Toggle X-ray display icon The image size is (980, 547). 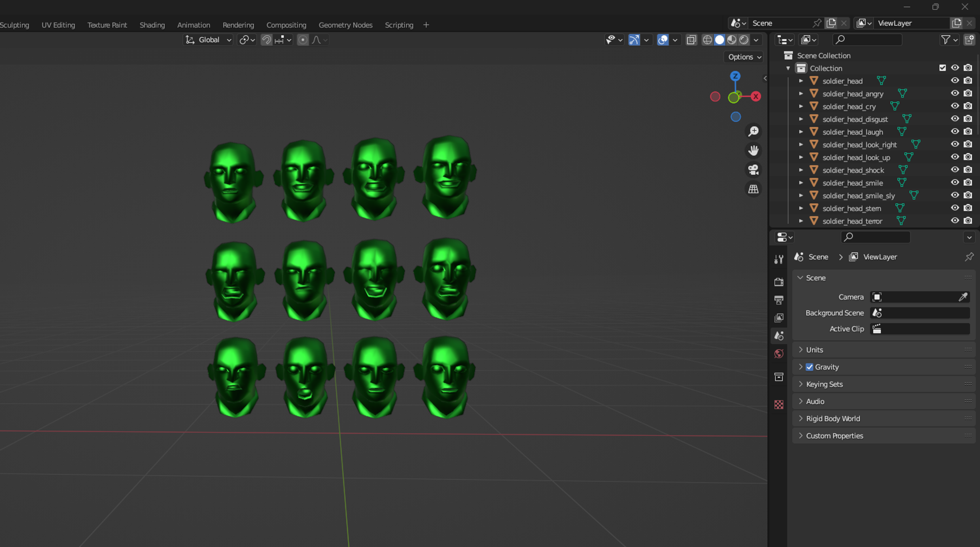pyautogui.click(x=691, y=40)
